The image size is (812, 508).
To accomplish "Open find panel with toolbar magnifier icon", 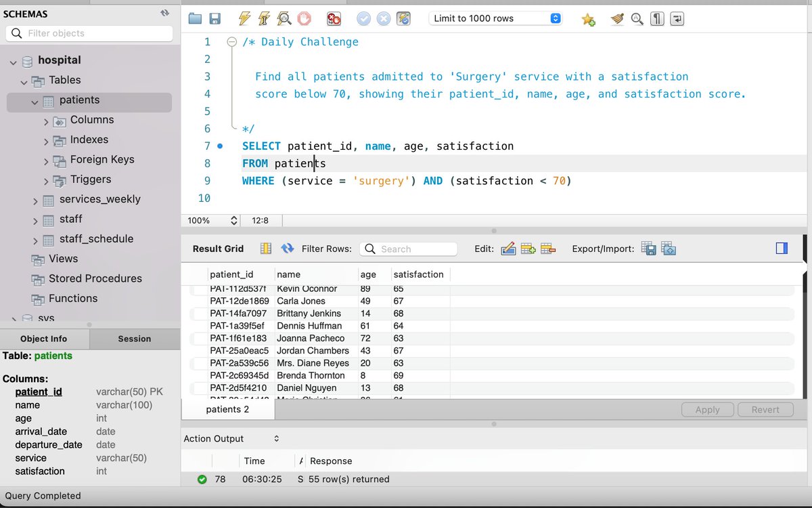I will point(637,19).
